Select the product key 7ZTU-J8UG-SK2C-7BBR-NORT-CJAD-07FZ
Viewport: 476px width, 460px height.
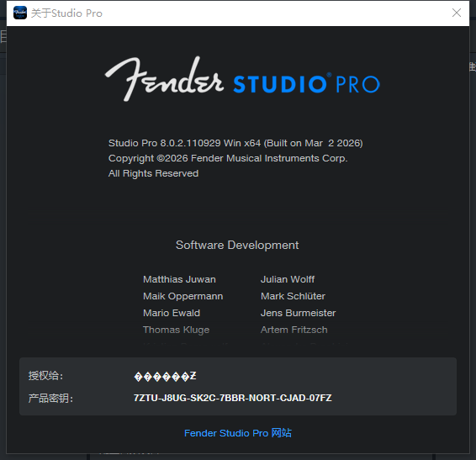[233, 398]
